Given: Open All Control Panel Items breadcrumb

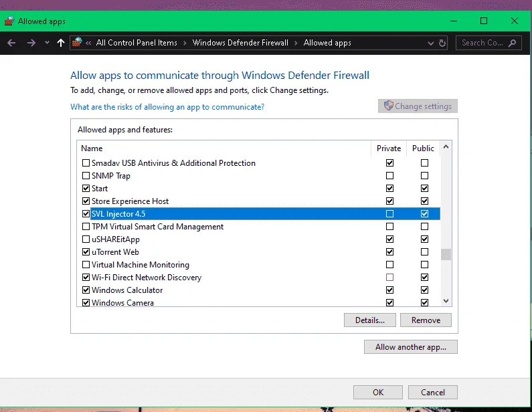Looking at the screenshot, I should (137, 43).
